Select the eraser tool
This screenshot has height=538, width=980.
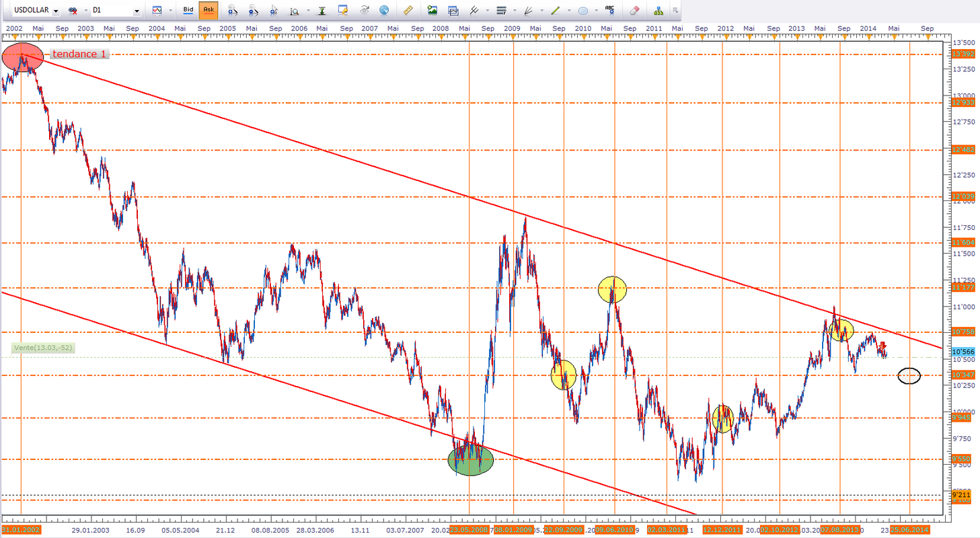(x=634, y=11)
